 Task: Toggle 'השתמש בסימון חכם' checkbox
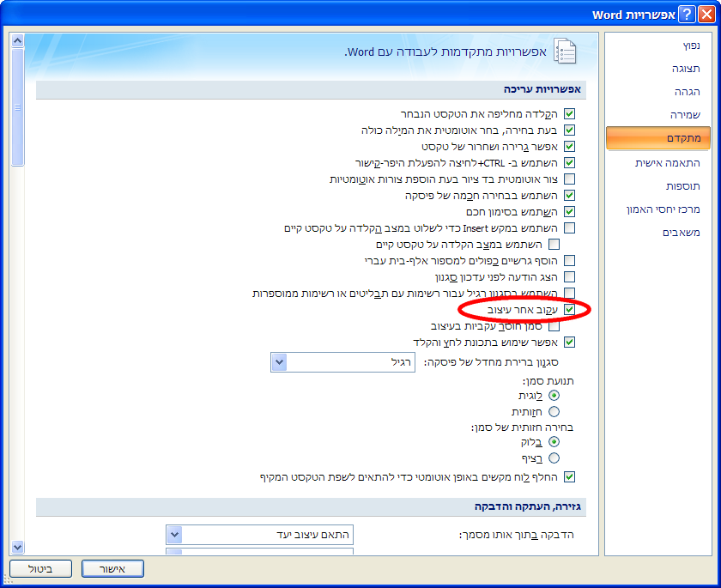point(569,211)
